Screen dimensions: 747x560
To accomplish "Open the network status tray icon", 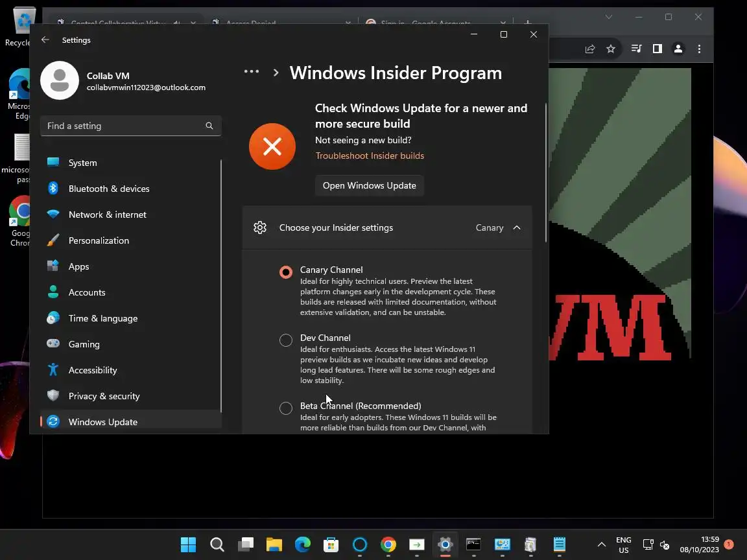I will tap(648, 544).
